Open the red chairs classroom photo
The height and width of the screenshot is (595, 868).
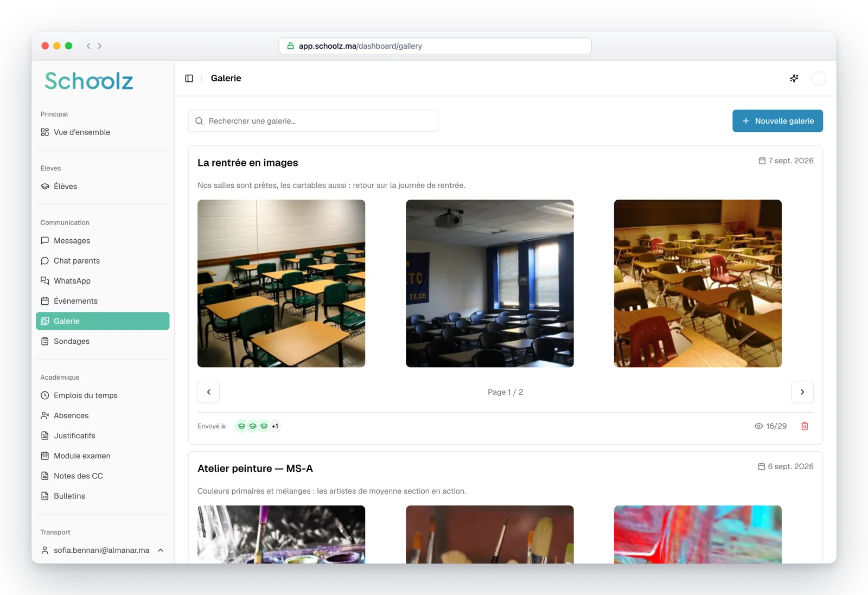698,284
